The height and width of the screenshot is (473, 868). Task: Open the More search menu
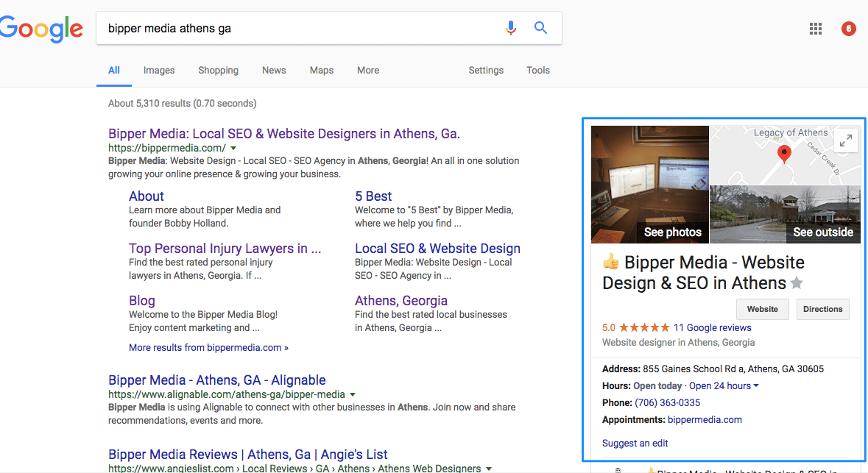click(368, 71)
